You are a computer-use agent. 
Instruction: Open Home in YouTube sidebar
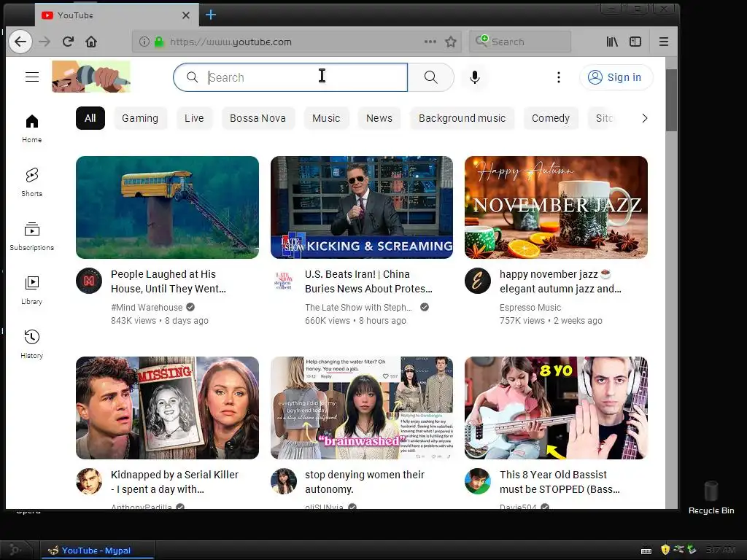point(32,128)
